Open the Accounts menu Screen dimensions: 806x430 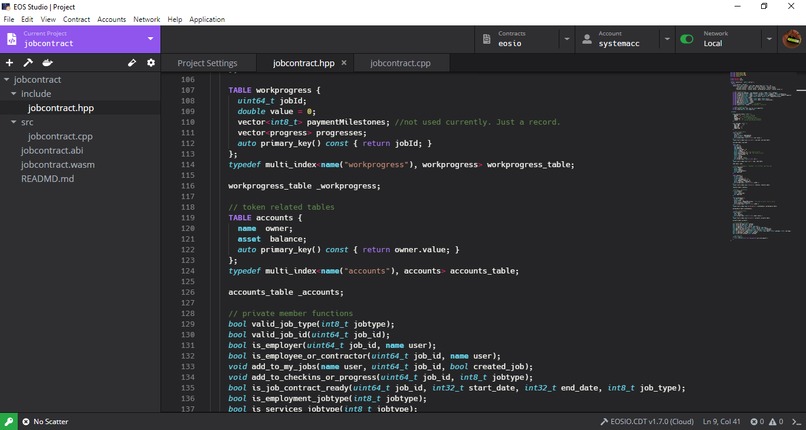(x=112, y=20)
